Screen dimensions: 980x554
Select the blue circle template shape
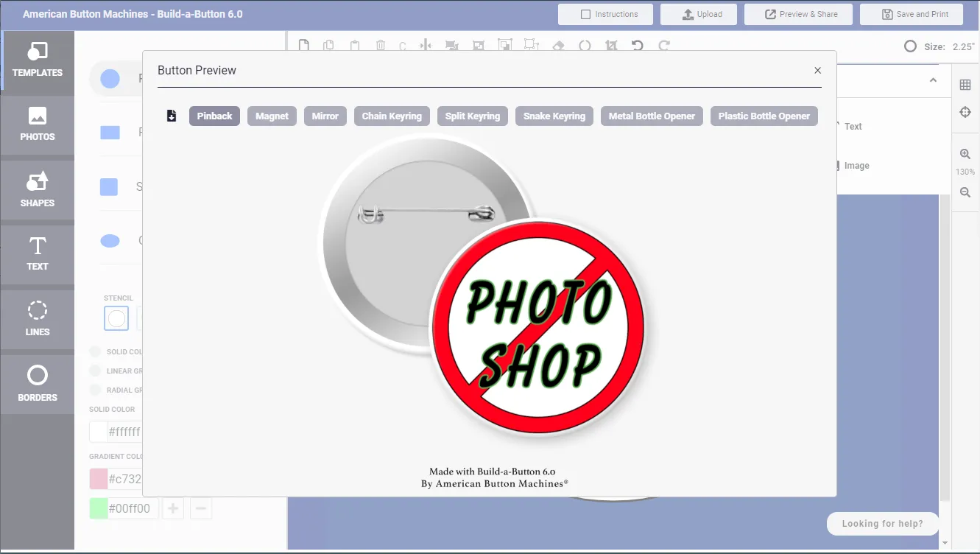(x=110, y=79)
